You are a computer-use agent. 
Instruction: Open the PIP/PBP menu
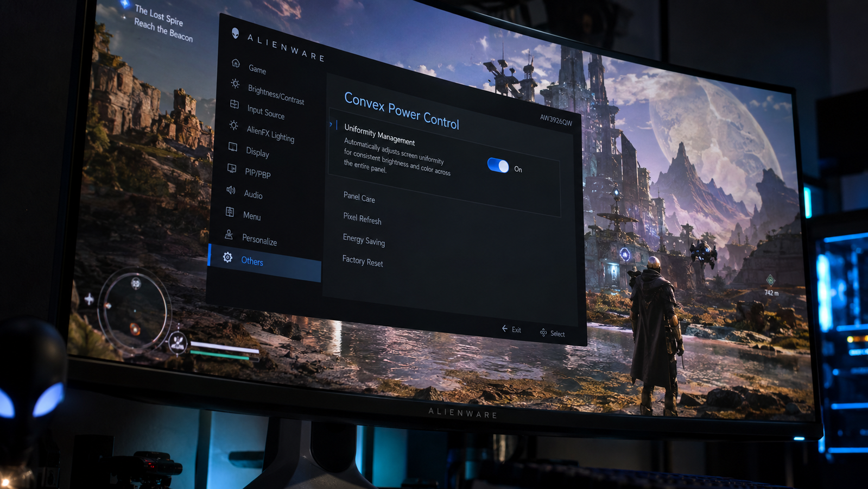point(257,173)
